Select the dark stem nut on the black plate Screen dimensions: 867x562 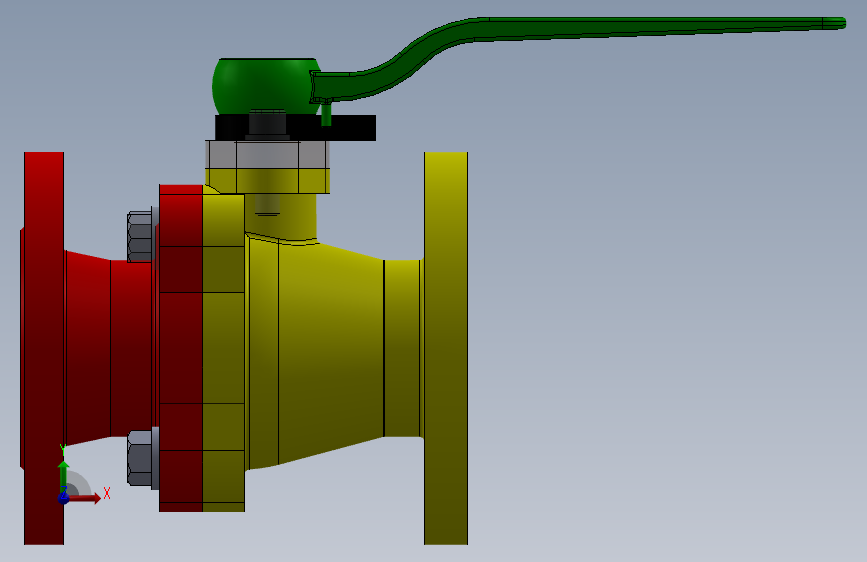[267, 124]
